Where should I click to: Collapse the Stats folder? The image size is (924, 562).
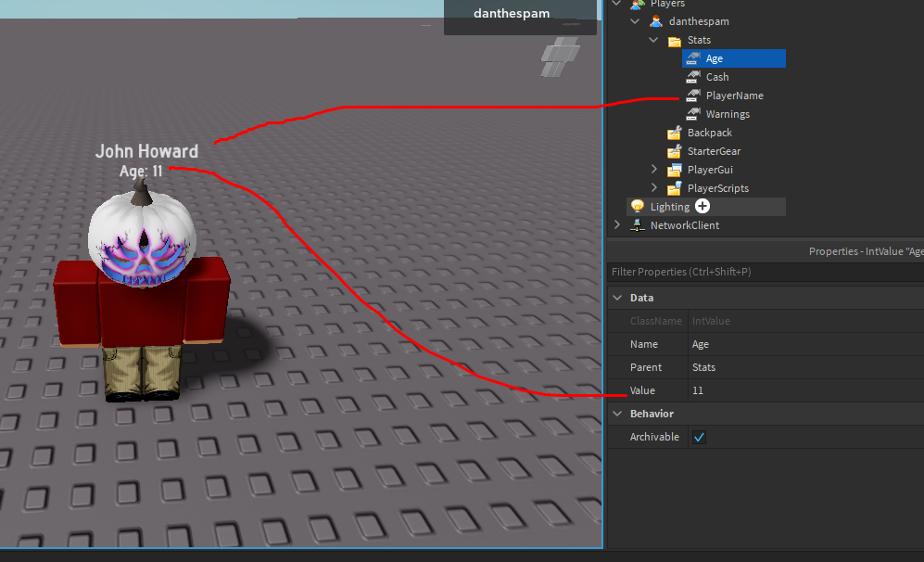click(x=653, y=40)
